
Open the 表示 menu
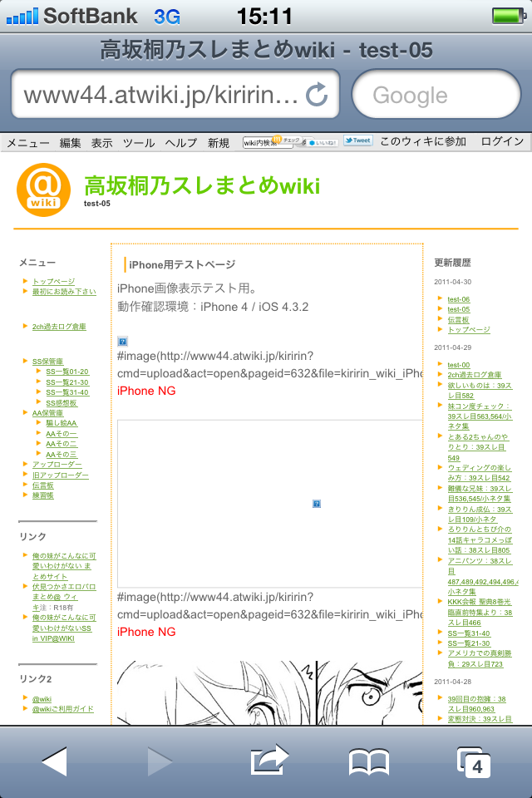pyautogui.click(x=101, y=142)
